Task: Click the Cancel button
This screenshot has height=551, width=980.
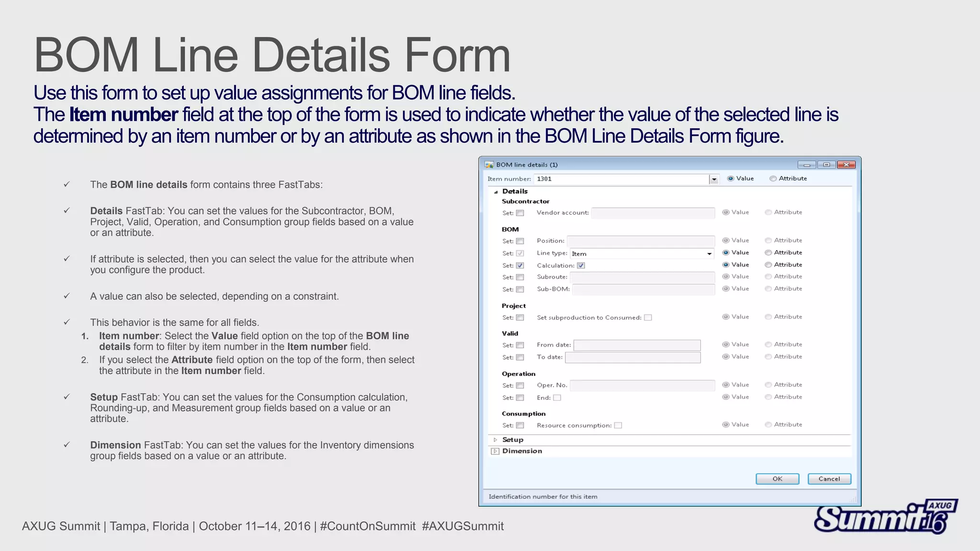Action: (x=829, y=479)
